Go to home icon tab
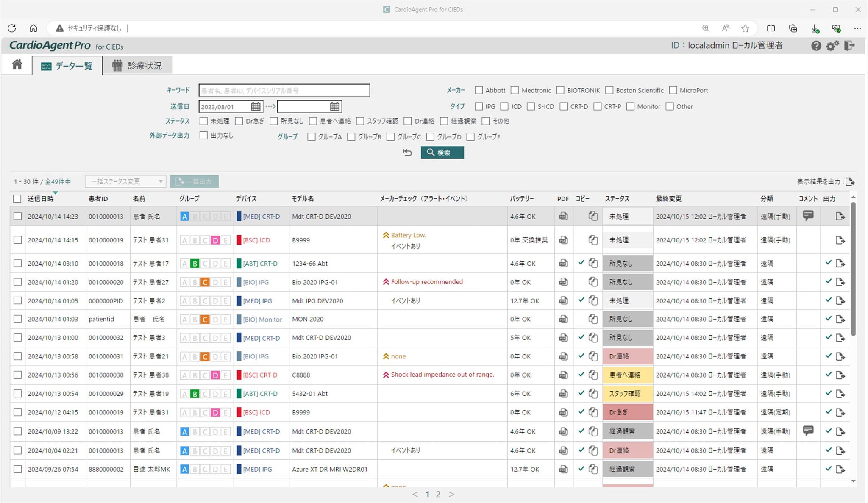 17,64
